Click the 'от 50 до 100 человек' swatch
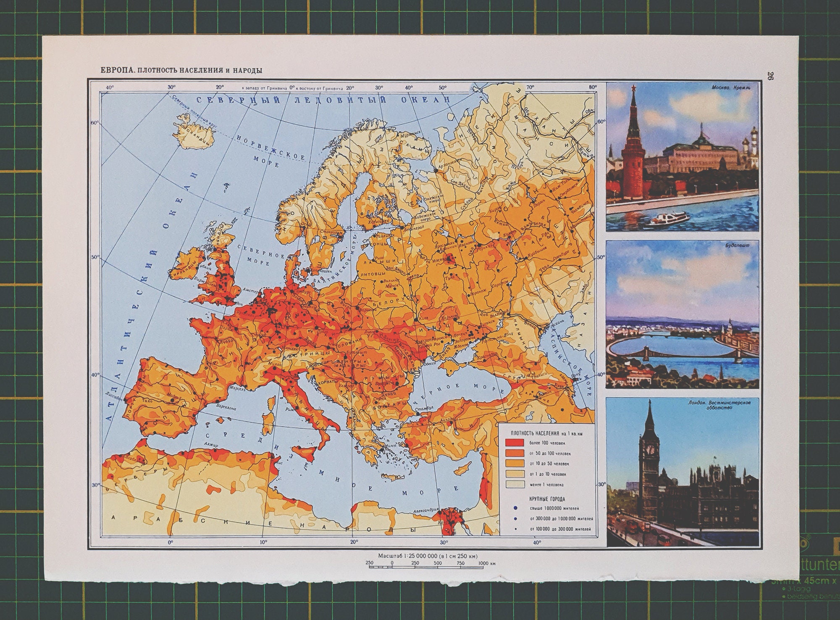The image size is (840, 620). 514,453
